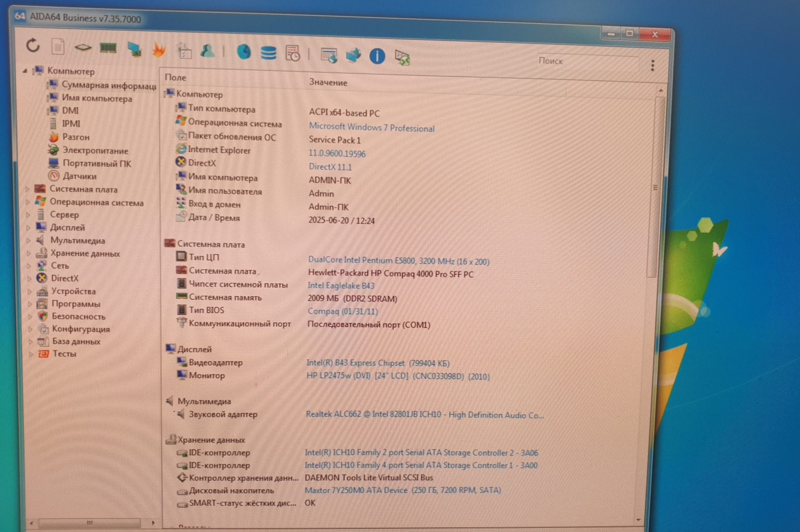Open HP LP2475w monitor link

coord(398,376)
